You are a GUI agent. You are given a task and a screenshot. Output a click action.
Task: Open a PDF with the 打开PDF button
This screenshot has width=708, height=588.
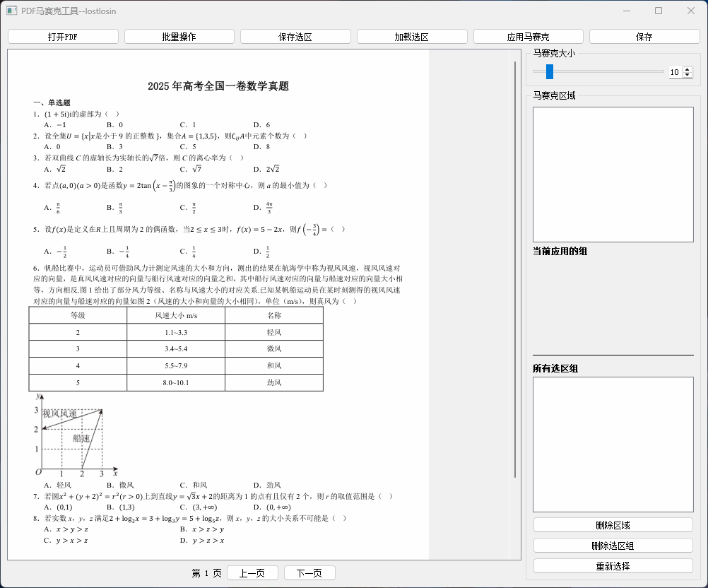coord(62,35)
